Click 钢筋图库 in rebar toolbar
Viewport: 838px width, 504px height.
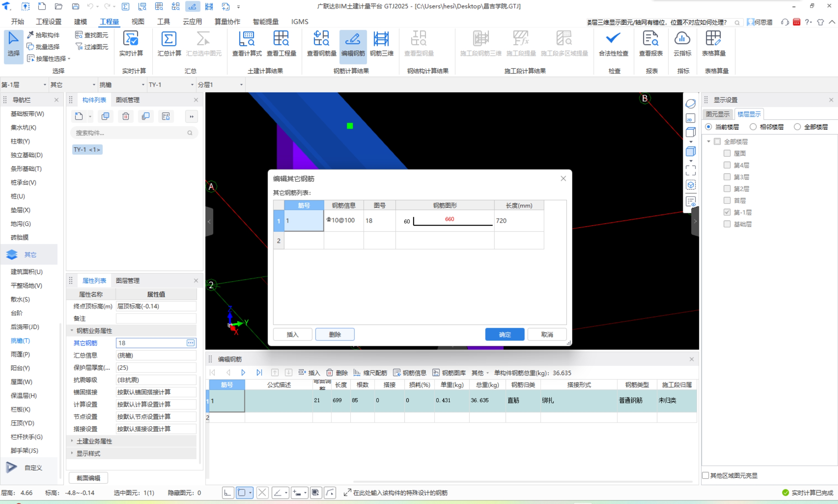point(449,373)
